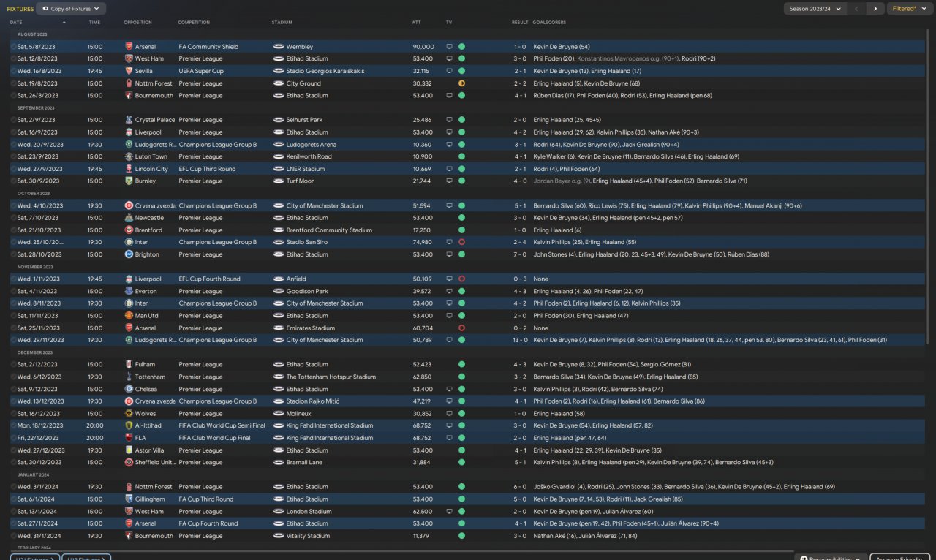Click the stadium icon beside Wembley
The image size is (936, 560).
[x=278, y=47]
